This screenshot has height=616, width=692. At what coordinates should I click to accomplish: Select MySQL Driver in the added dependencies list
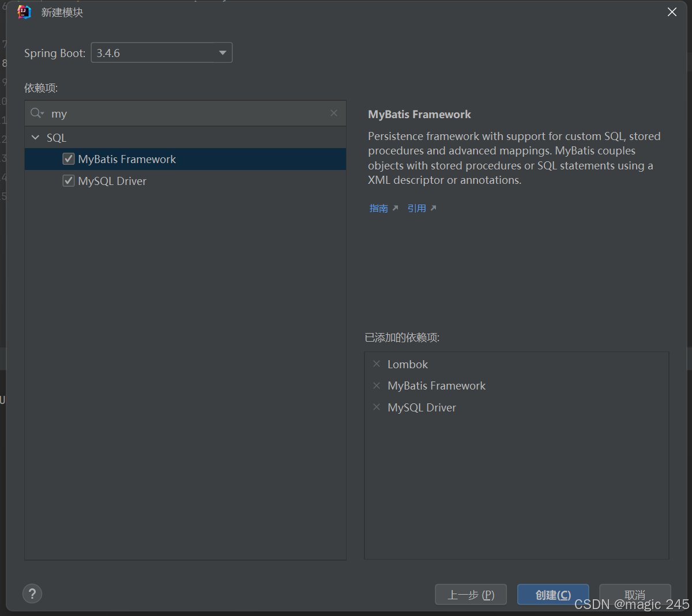point(422,407)
